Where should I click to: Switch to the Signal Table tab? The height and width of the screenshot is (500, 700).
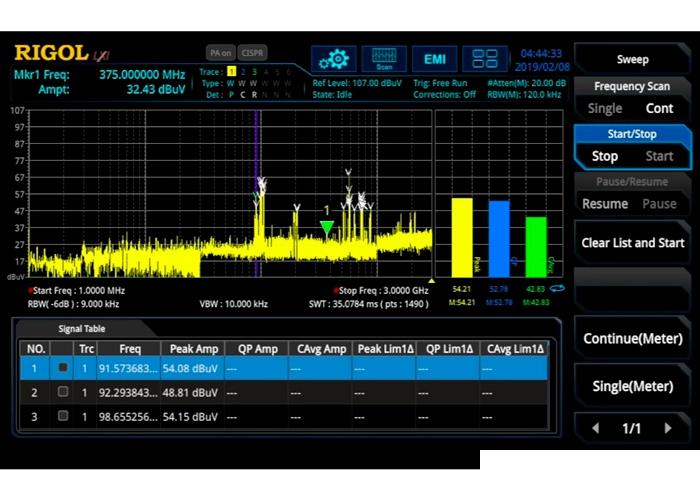80,328
